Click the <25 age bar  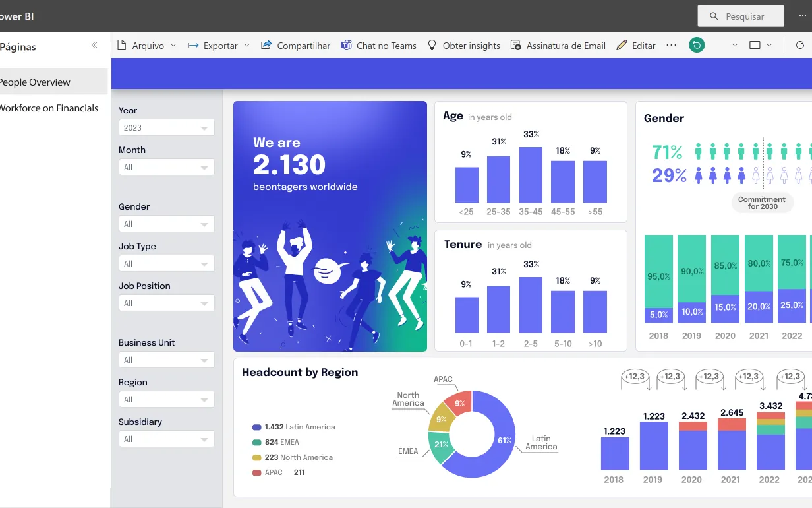click(x=467, y=185)
